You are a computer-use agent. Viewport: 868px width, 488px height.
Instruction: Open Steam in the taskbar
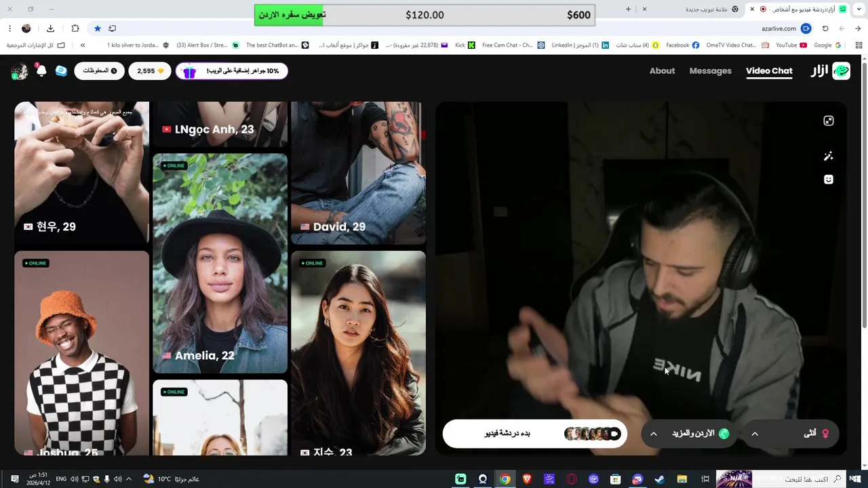pyautogui.click(x=660, y=479)
